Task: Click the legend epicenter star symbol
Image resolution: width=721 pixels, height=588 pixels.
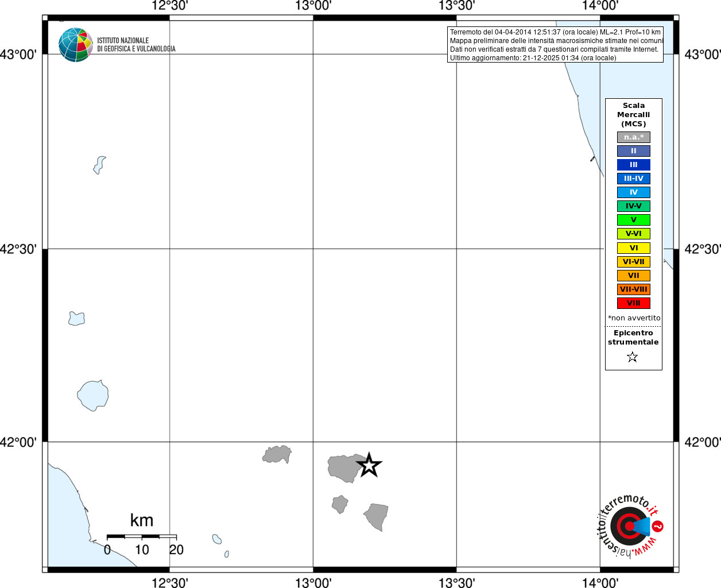Action: click(633, 357)
